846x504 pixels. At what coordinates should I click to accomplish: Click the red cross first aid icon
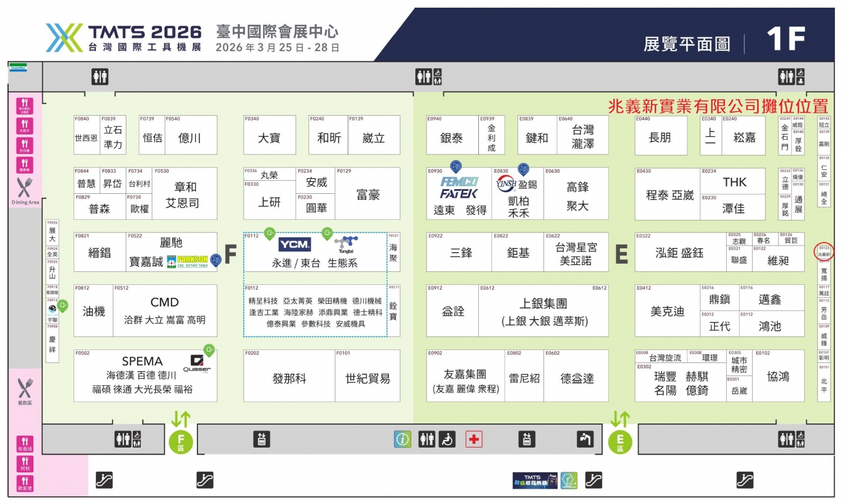(x=474, y=439)
